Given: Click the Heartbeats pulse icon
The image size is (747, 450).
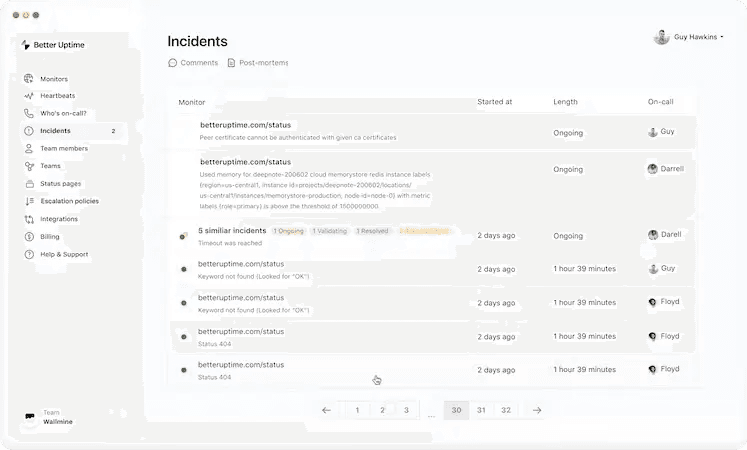Looking at the screenshot, I should coord(29,96).
